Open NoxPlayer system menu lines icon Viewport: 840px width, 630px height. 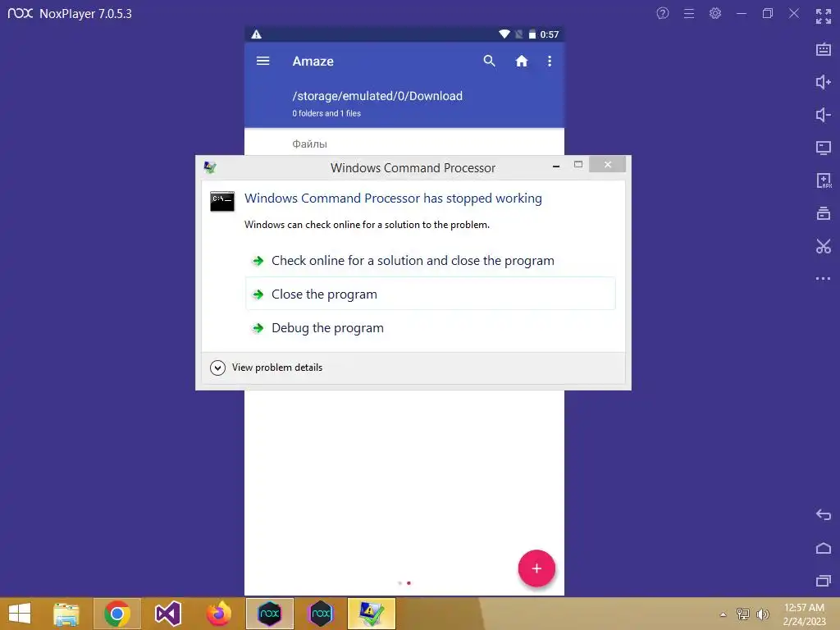pos(689,13)
